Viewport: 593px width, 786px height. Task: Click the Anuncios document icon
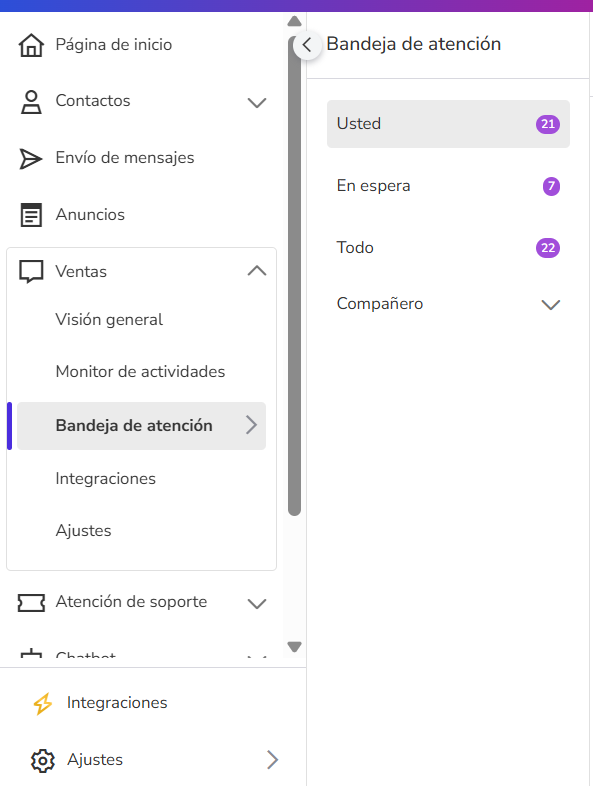tap(31, 215)
